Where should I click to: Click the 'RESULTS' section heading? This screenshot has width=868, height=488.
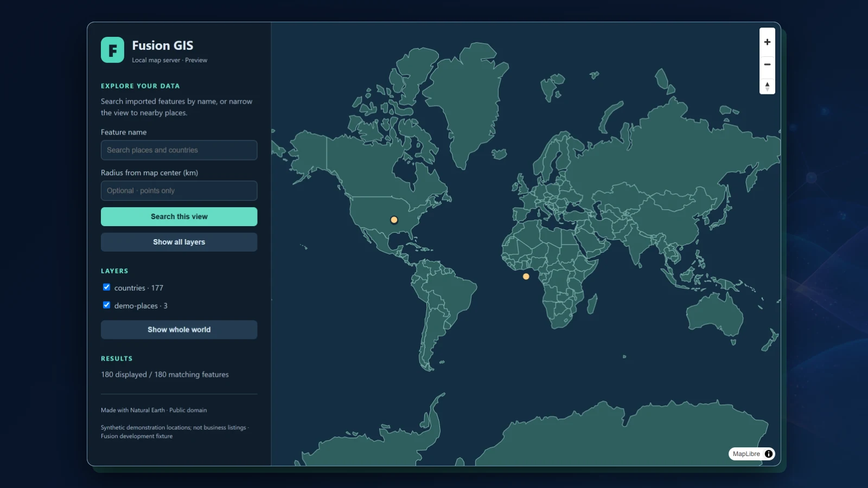coord(117,359)
